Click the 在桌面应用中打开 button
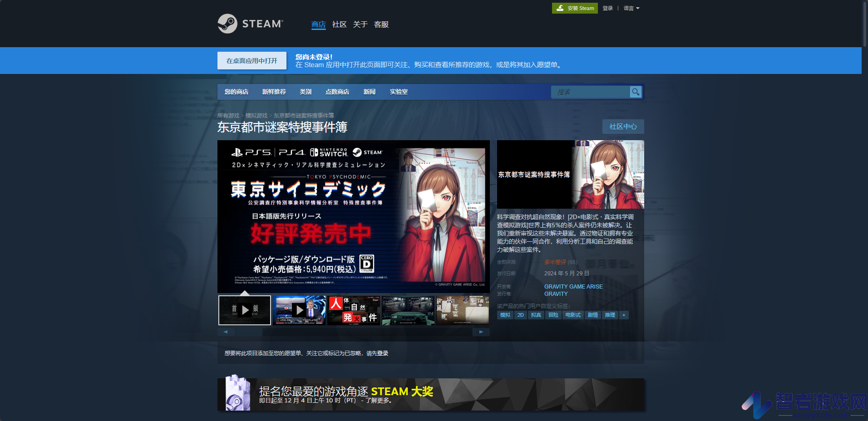The height and width of the screenshot is (421, 868). (x=252, y=61)
